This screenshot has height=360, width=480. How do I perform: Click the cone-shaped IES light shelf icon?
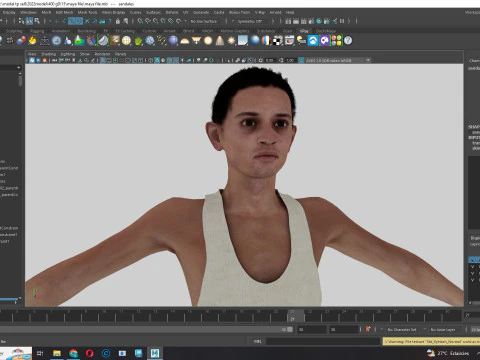tap(220, 41)
